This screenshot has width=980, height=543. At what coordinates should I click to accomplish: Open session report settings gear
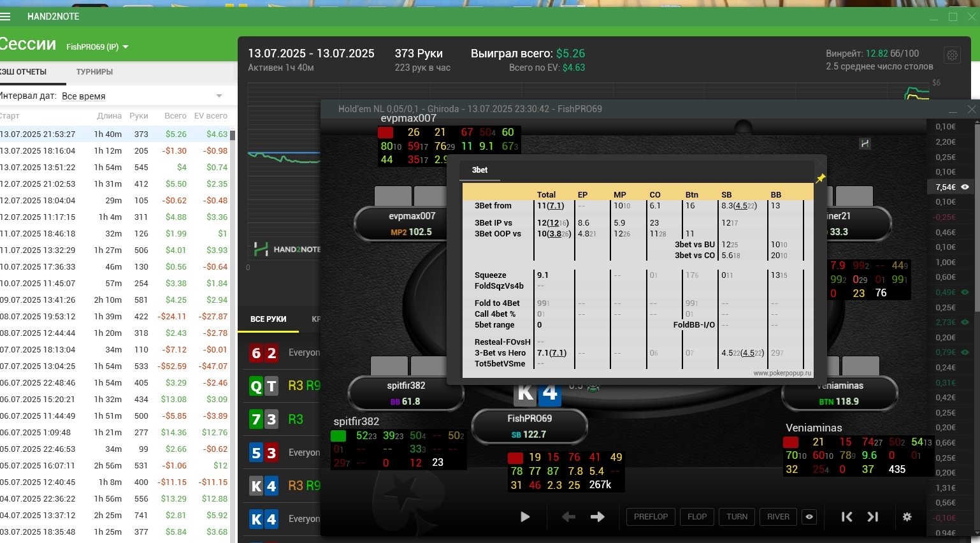pos(952,55)
